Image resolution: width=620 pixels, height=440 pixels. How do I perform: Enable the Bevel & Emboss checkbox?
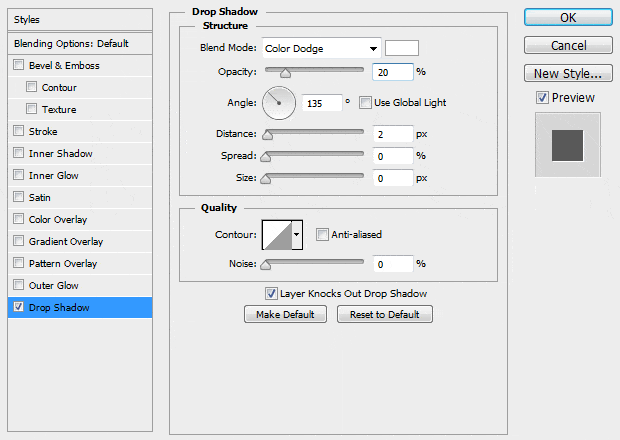point(19,66)
